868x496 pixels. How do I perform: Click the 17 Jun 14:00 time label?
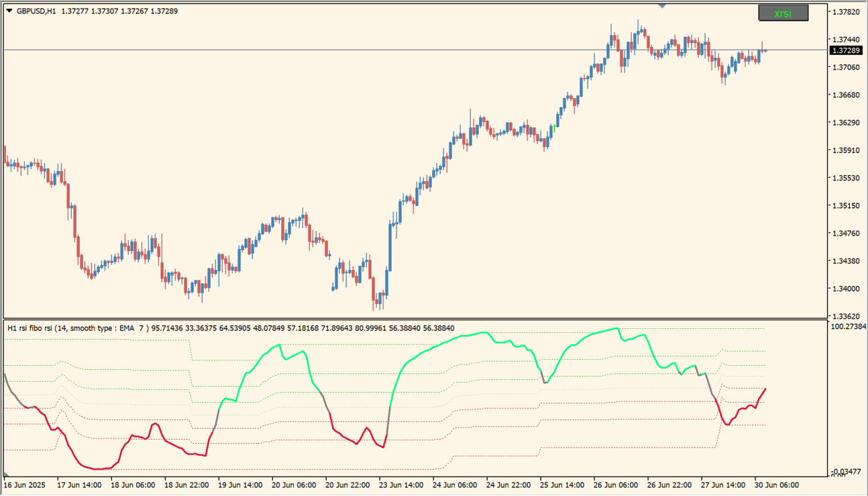[x=79, y=485]
